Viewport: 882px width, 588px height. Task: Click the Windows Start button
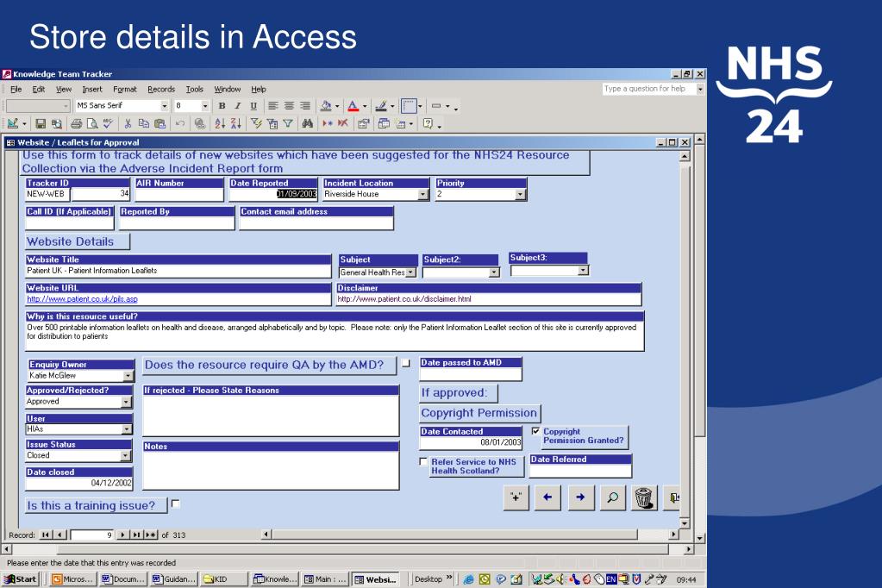point(21,579)
